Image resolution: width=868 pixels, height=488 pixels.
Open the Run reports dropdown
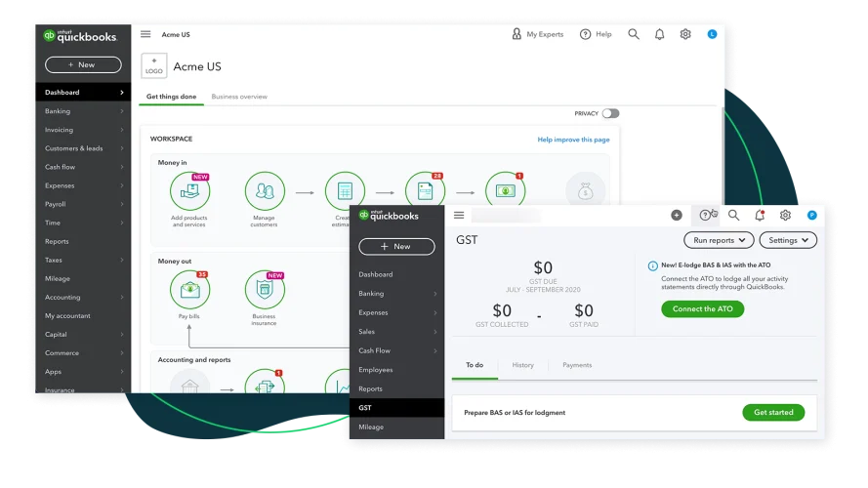719,240
